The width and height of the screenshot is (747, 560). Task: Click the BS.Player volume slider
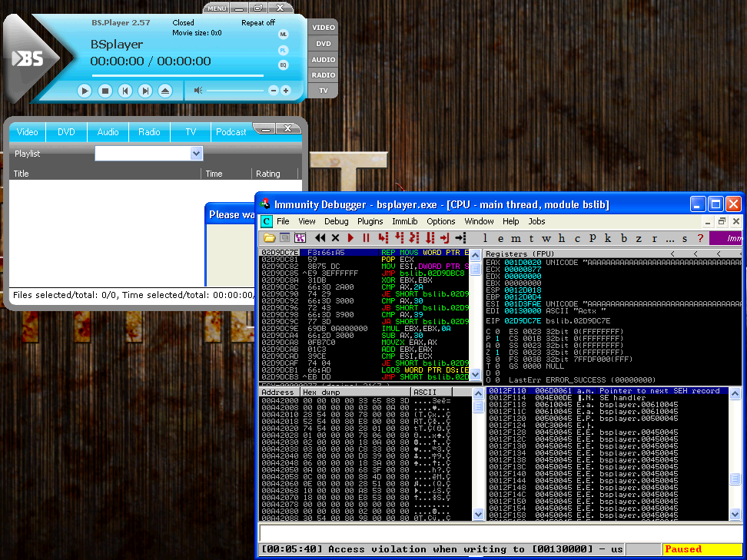pos(235,91)
